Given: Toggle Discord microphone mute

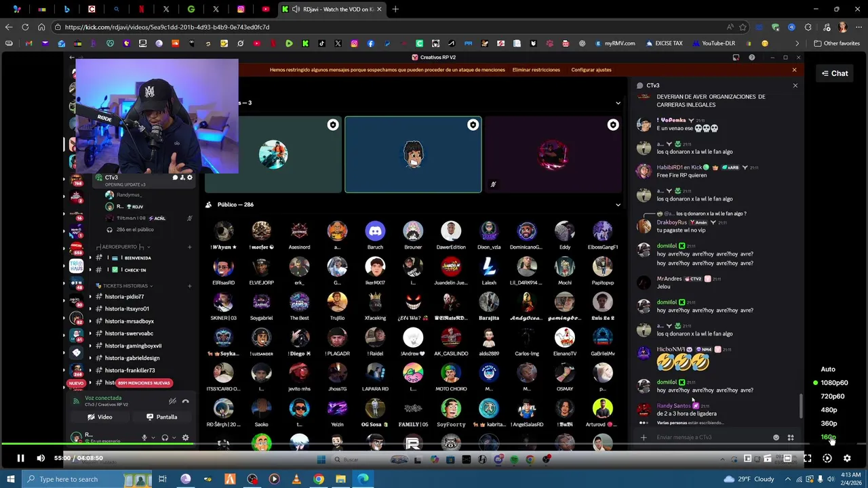Looking at the screenshot, I should pyautogui.click(x=144, y=438).
